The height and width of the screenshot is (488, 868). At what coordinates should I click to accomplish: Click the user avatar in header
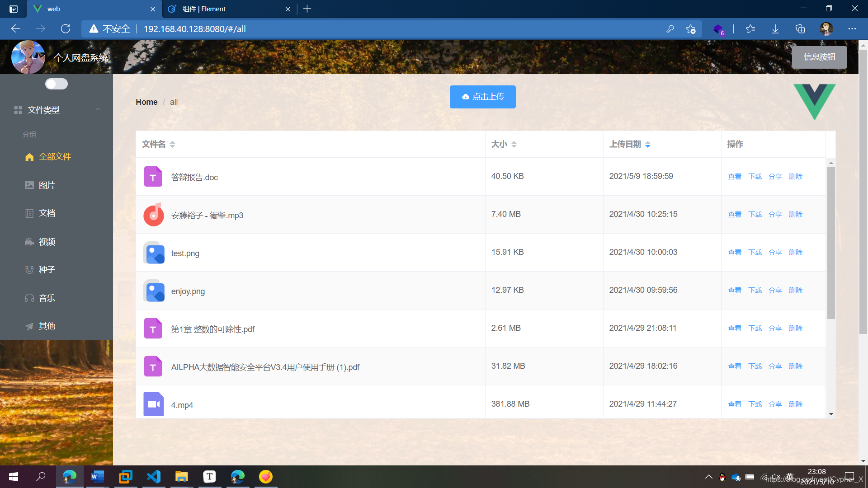(28, 57)
